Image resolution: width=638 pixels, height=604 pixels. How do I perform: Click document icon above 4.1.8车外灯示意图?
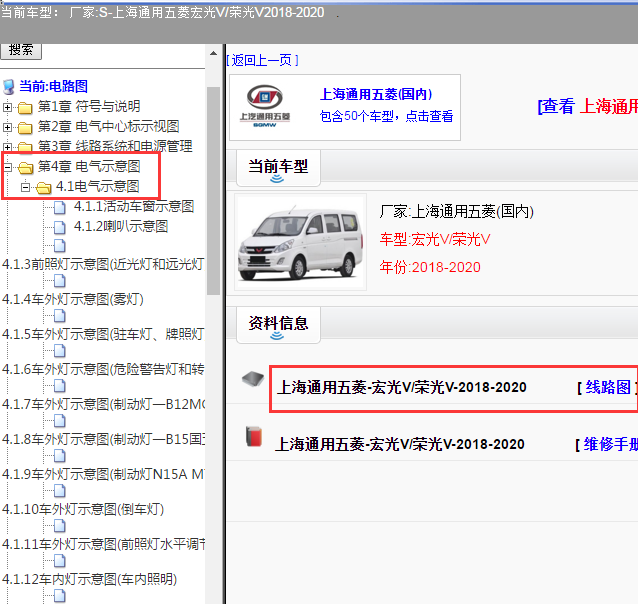coord(60,420)
